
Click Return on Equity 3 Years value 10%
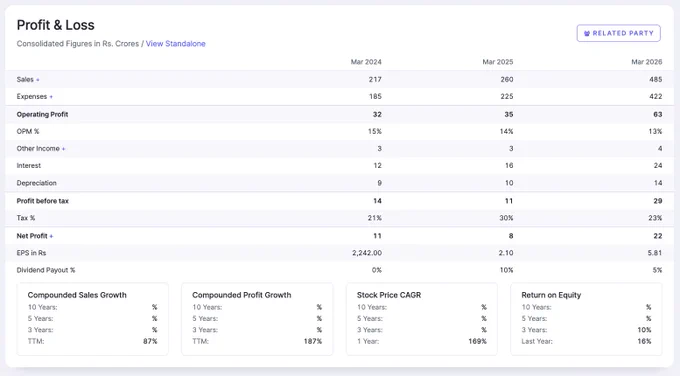644,330
